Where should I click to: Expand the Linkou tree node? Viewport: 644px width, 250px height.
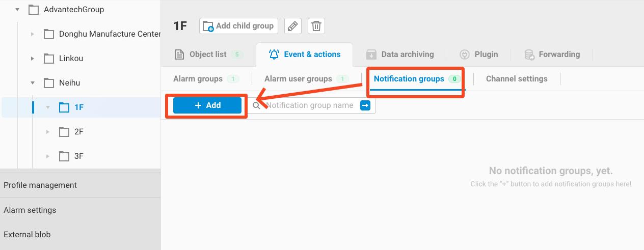tap(33, 59)
